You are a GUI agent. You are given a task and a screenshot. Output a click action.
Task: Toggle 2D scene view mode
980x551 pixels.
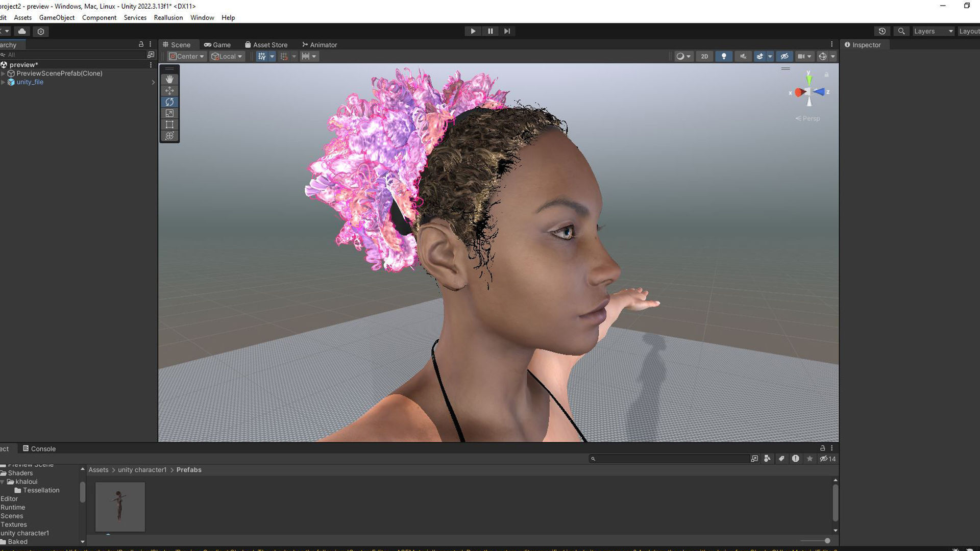(x=704, y=56)
